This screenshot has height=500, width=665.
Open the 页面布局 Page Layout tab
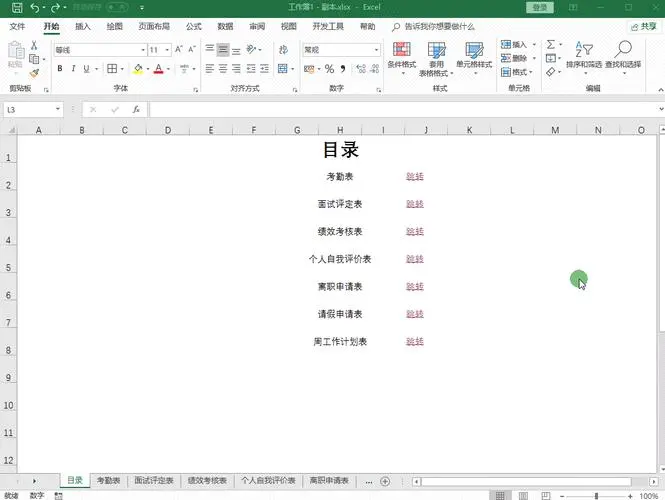point(154,26)
